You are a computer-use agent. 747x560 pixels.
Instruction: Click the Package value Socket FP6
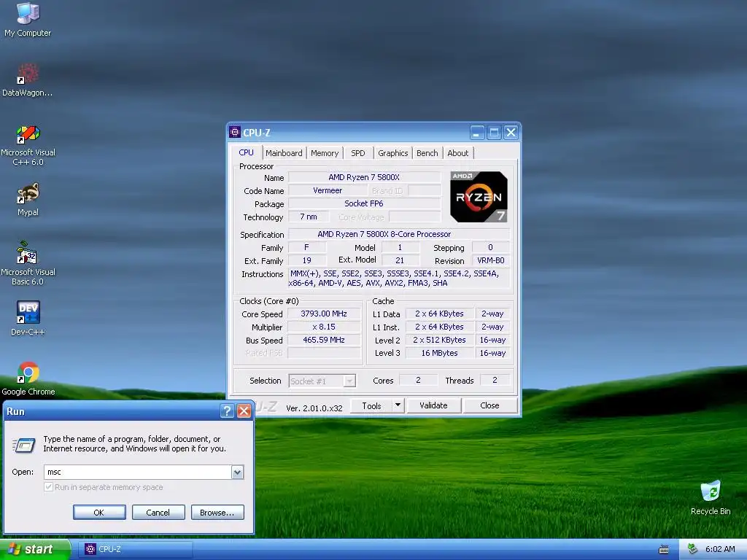[364, 203]
